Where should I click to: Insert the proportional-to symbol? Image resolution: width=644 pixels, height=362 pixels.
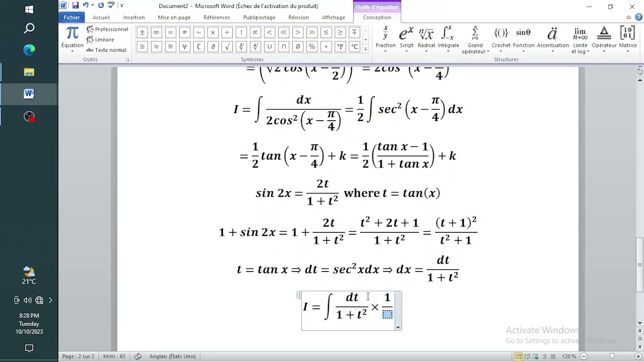(x=255, y=33)
